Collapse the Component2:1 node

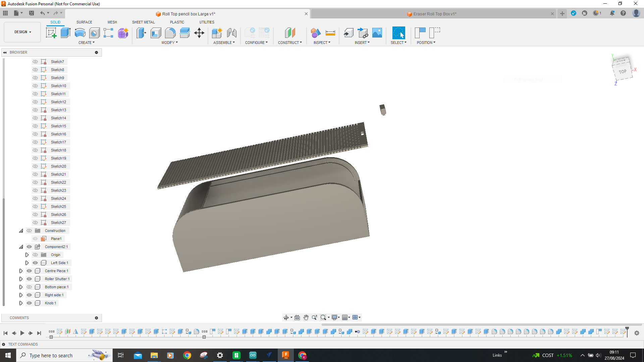tap(21, 247)
